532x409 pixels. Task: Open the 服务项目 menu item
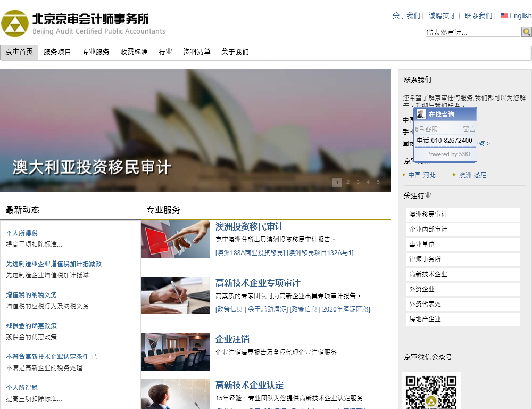click(57, 52)
